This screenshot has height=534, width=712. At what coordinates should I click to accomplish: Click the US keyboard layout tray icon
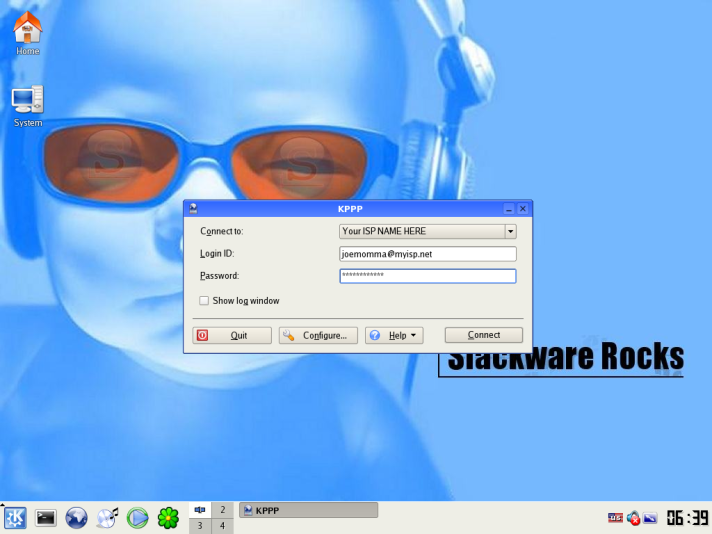(615, 518)
